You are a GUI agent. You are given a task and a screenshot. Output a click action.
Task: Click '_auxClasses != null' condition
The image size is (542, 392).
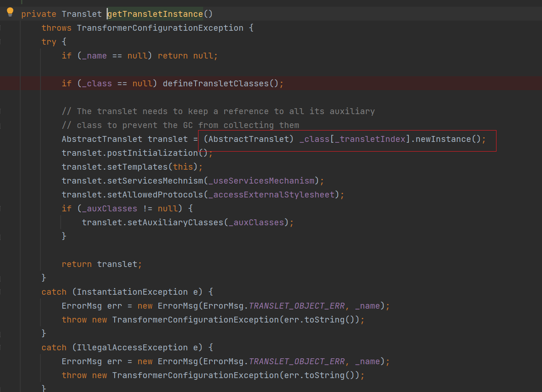pos(130,208)
